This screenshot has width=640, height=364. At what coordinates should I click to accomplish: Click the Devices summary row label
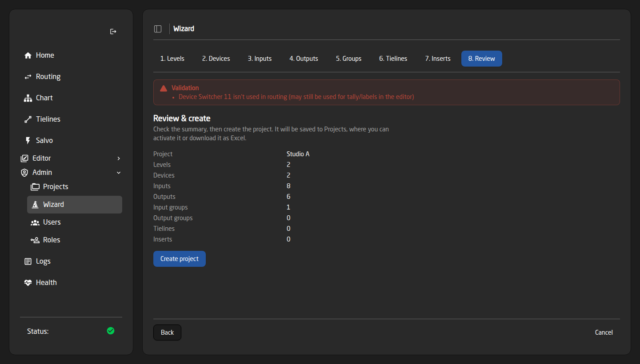[x=164, y=175]
